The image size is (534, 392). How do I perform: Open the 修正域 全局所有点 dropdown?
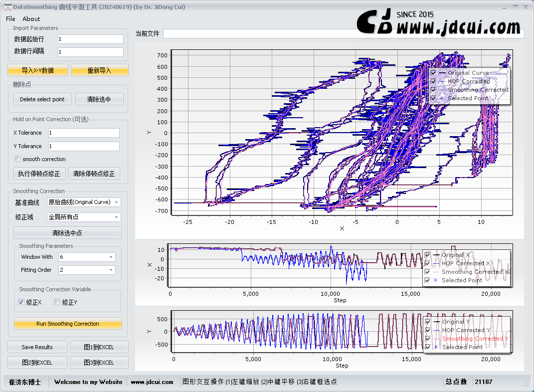[84, 217]
